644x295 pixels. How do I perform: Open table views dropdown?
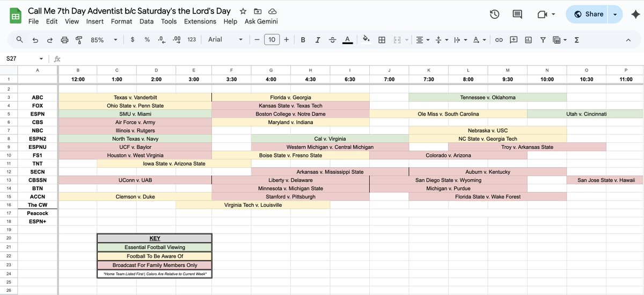click(x=560, y=40)
